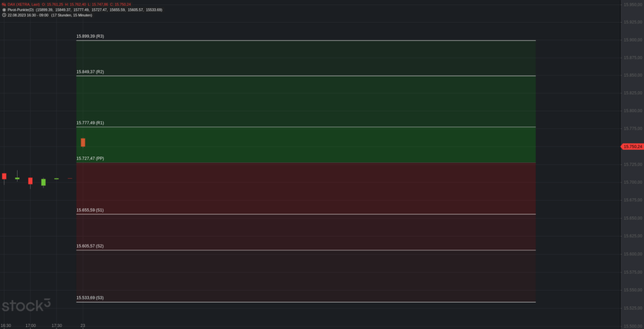
Task: Click the clock icon beside the date range
Action: click(x=4, y=15)
